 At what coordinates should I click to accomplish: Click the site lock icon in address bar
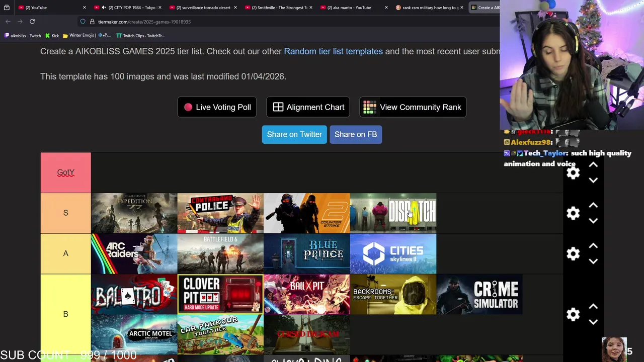(92, 22)
